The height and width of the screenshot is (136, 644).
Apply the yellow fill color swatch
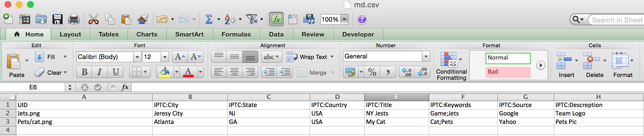coord(165,72)
